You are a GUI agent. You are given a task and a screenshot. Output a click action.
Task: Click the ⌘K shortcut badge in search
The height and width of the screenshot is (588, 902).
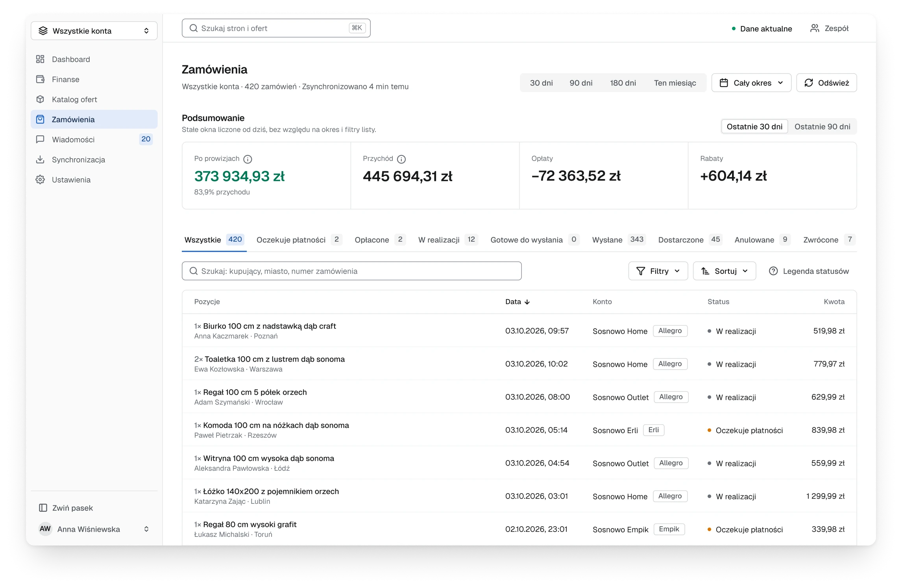[357, 28]
